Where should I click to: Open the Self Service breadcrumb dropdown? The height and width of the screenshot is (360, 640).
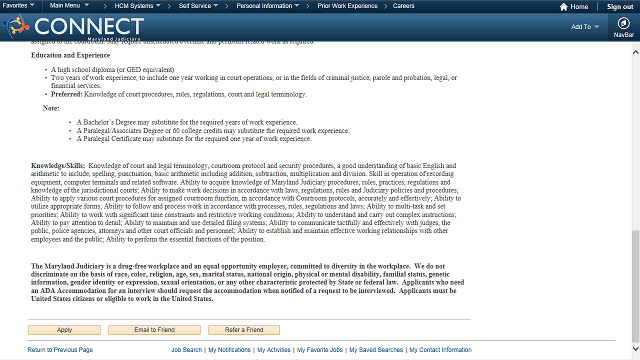(198, 6)
